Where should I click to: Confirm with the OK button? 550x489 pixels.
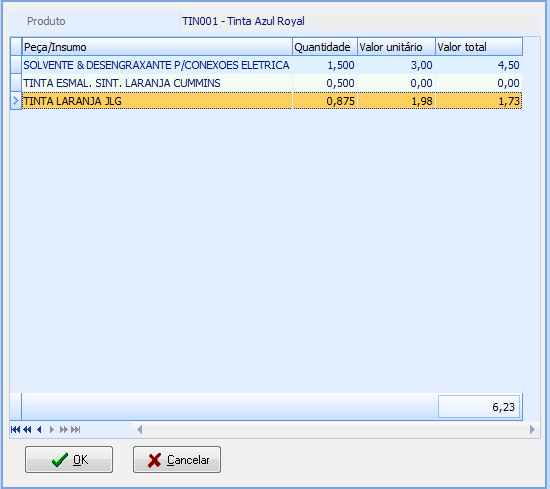[69, 460]
